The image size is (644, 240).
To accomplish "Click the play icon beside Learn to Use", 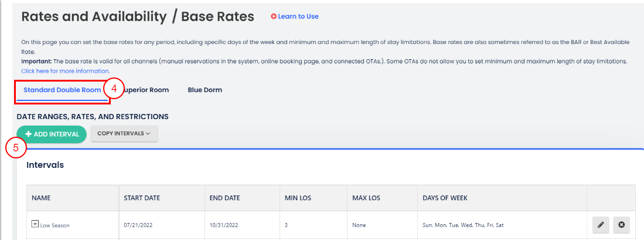I will [273, 16].
